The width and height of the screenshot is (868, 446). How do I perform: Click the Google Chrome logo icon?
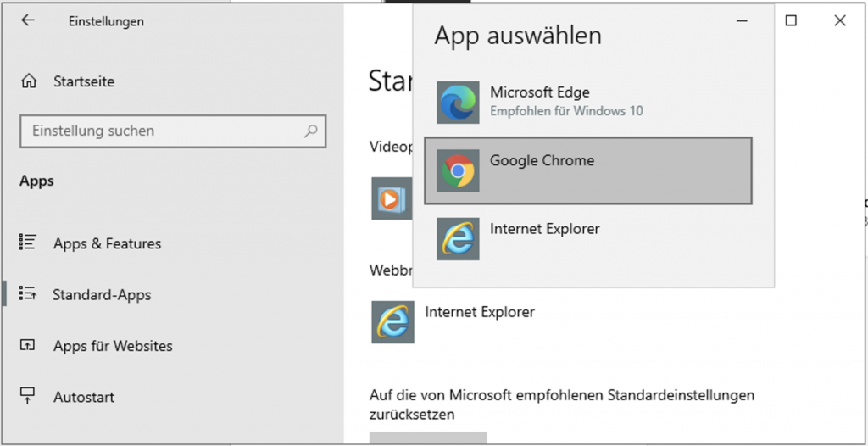(458, 171)
